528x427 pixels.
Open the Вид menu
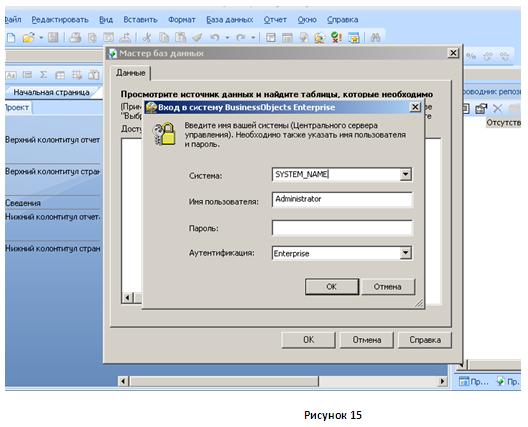click(x=106, y=20)
